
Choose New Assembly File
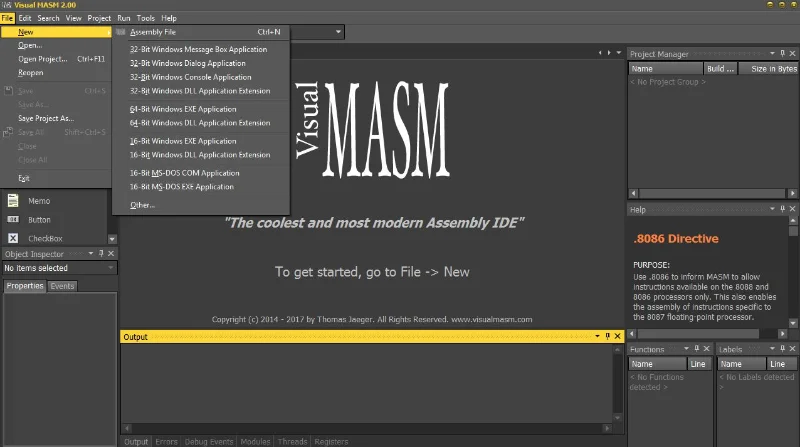(201, 32)
